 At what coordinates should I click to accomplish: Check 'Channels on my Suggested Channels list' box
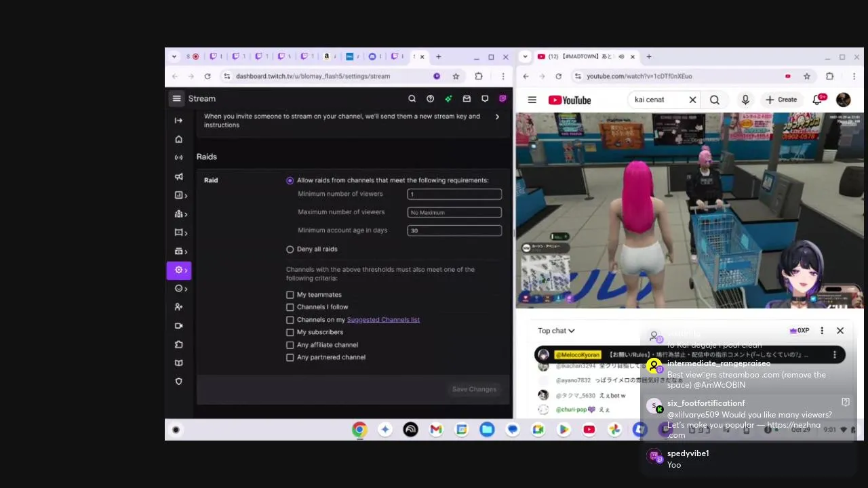[290, 320]
